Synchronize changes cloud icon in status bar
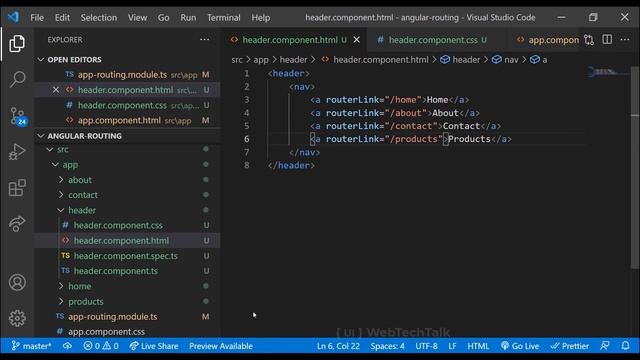This screenshot has height=360, width=640. 67,346
